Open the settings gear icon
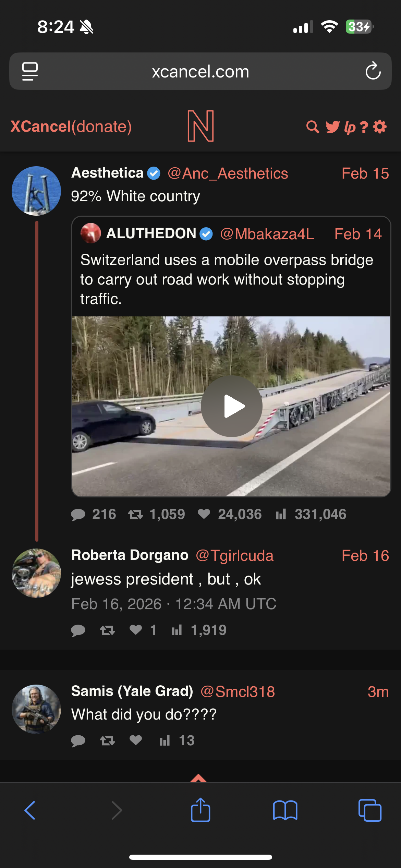 pyautogui.click(x=380, y=126)
